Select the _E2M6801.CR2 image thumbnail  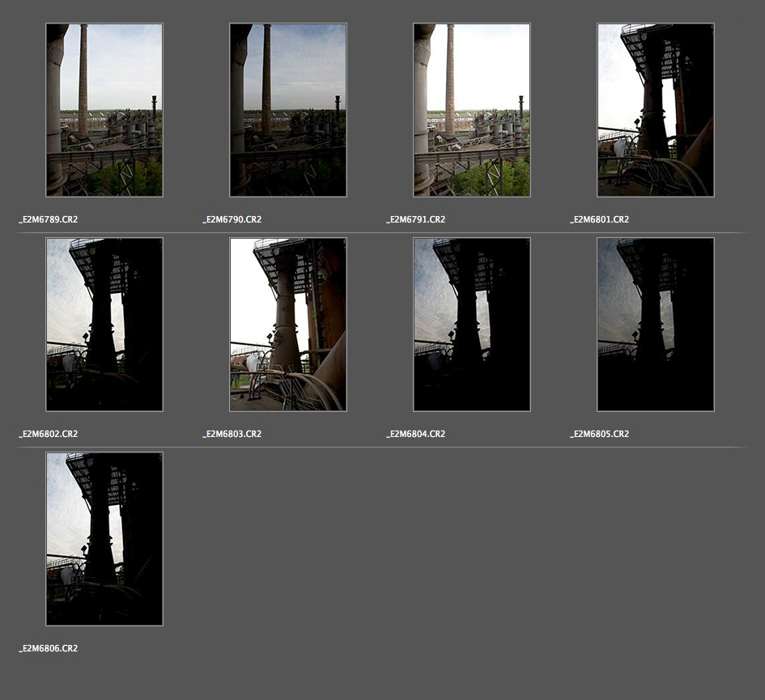[655, 110]
